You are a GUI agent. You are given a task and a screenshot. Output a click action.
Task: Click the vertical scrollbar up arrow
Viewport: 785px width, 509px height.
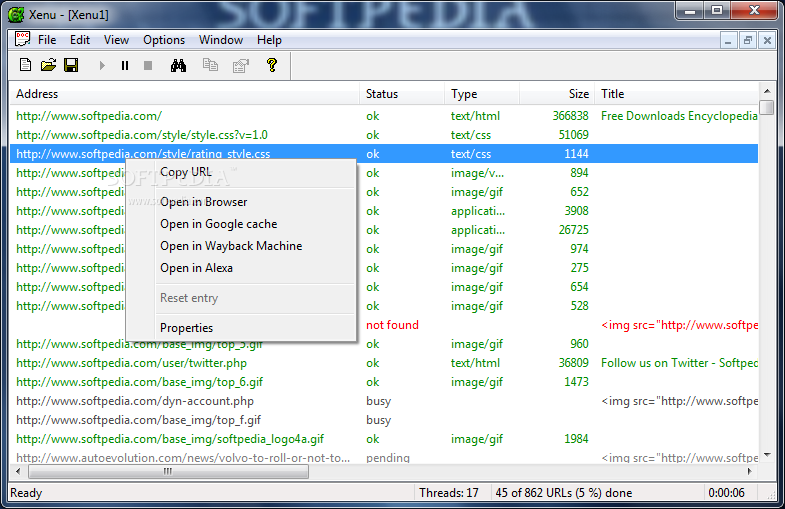[x=767, y=91]
